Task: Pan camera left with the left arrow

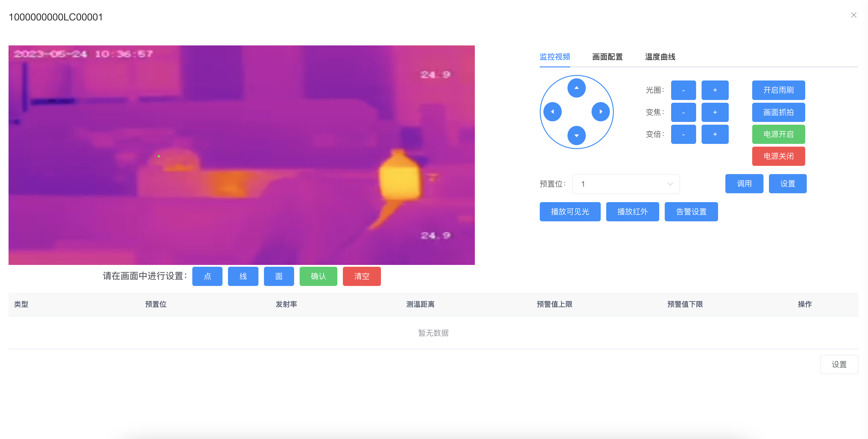Action: click(552, 112)
